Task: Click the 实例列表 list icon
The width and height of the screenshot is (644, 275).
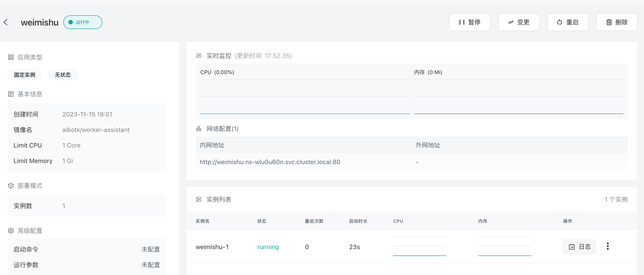Action: pos(199,199)
